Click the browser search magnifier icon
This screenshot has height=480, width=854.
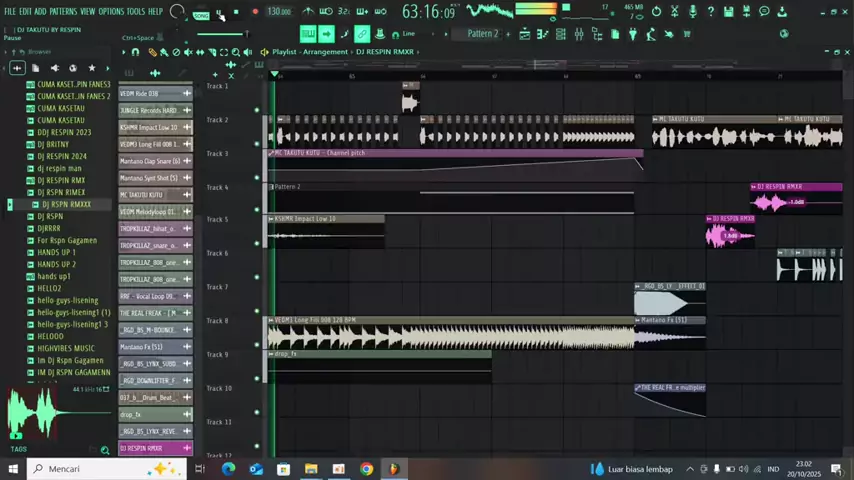click(105, 450)
